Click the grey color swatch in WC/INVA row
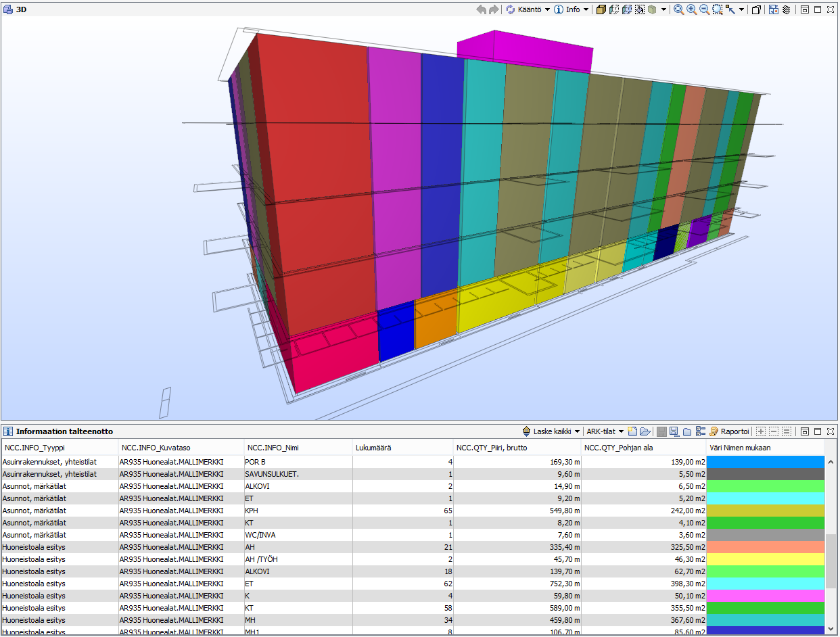 766,535
